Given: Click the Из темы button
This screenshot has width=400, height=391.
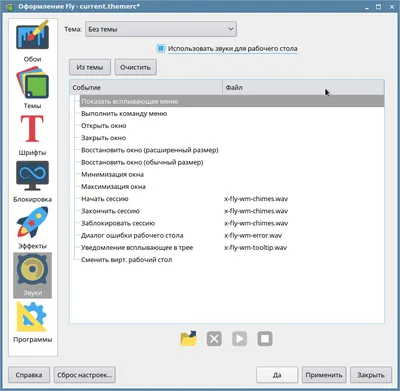Looking at the screenshot, I should tap(90, 67).
